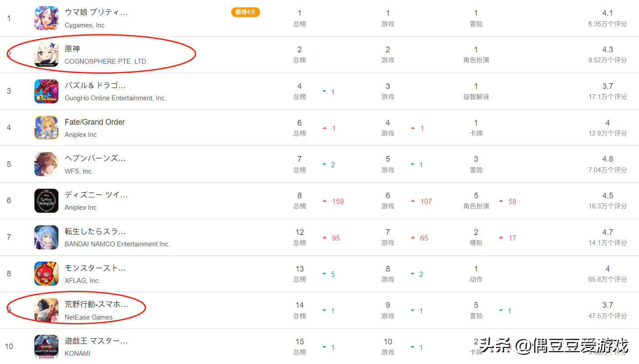
Task: Open the ヘブンバーンズ title link
Action: click(95, 158)
